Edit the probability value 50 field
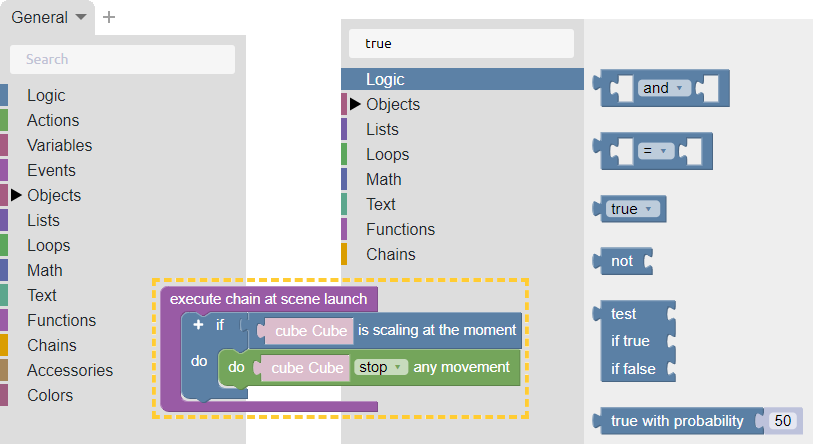This screenshot has height=444, width=813. (x=783, y=421)
